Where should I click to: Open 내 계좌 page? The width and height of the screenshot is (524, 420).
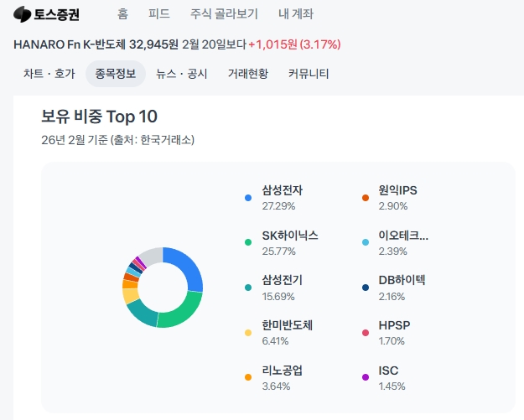pos(296,14)
